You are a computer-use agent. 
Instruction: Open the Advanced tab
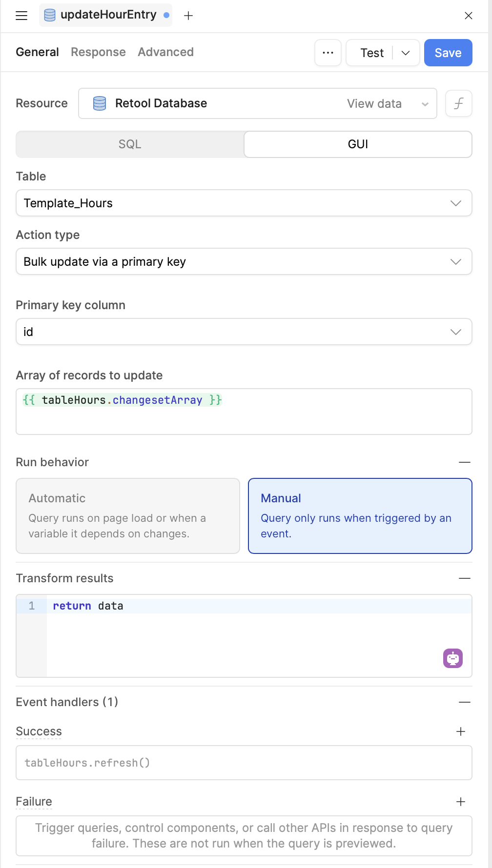tap(165, 52)
